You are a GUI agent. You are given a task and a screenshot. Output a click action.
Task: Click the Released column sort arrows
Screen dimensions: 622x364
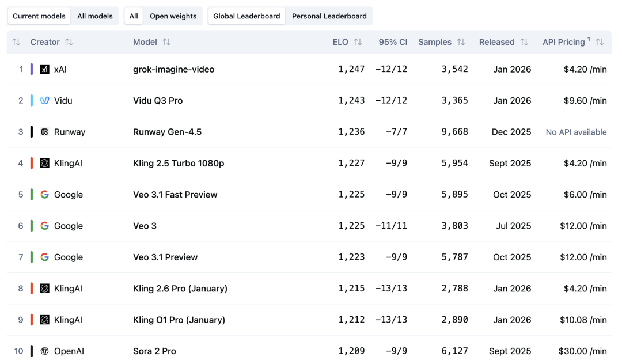click(524, 42)
